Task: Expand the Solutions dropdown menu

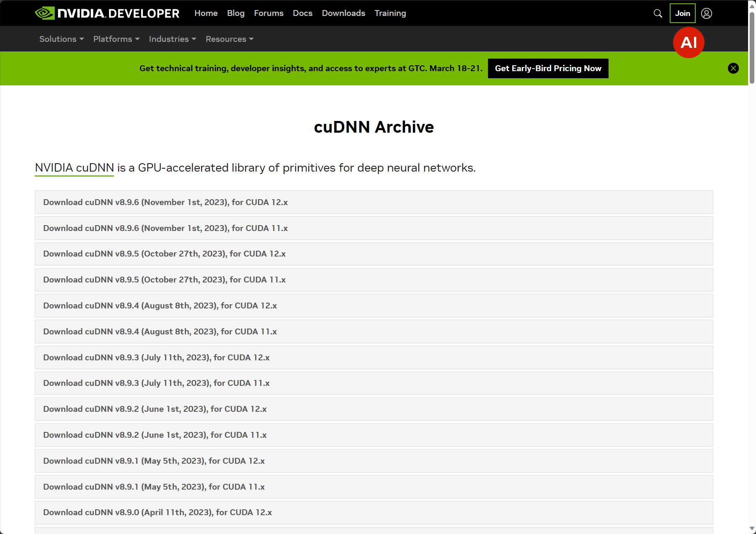Action: [62, 39]
